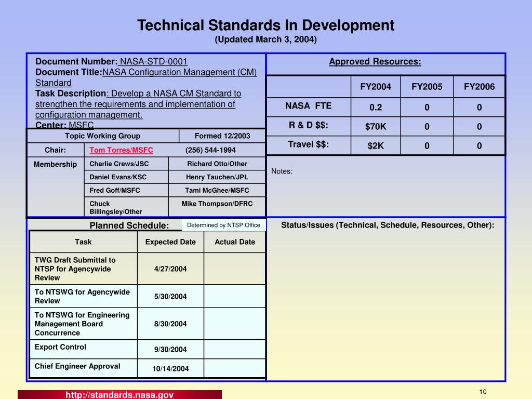
Task: Select member Mike Thompson/DFRC
Action: click(x=217, y=204)
